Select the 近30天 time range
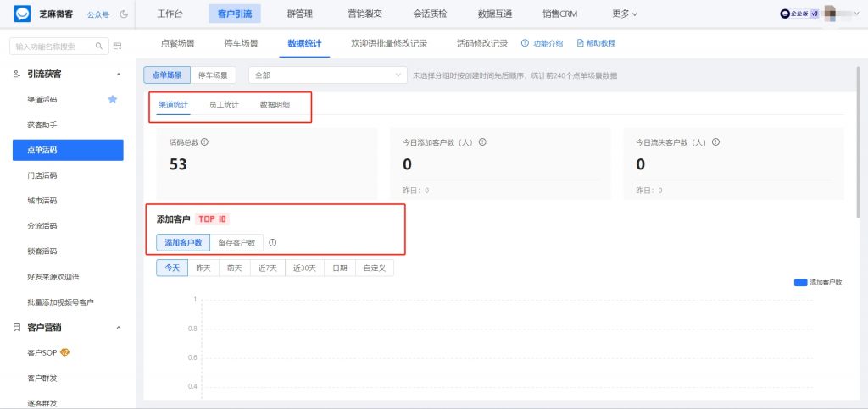The width and height of the screenshot is (868, 409). [304, 268]
